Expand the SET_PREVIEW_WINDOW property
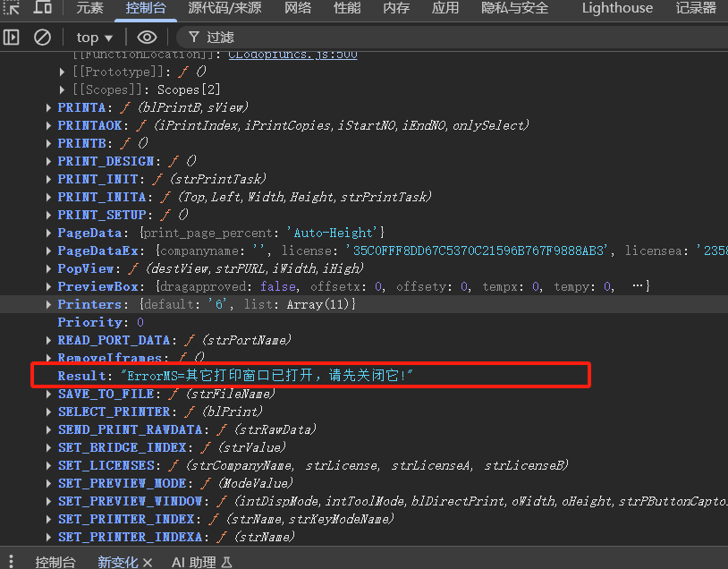Screen dimensions: 728x569 click(x=49, y=501)
